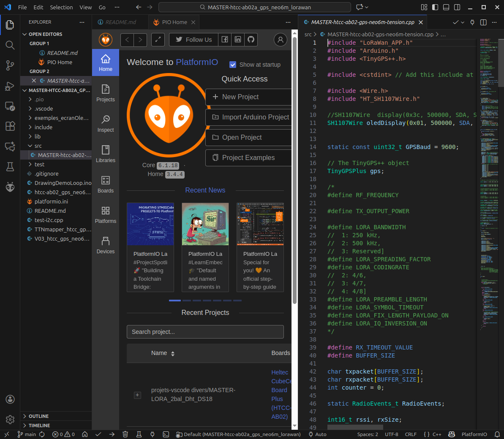
Task: Expand the OUTLINE section
Action: (x=38, y=416)
